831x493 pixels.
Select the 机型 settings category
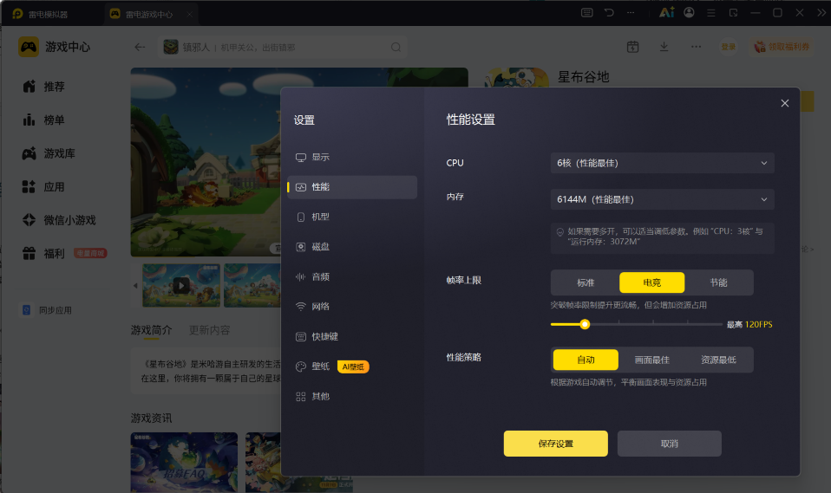352,217
